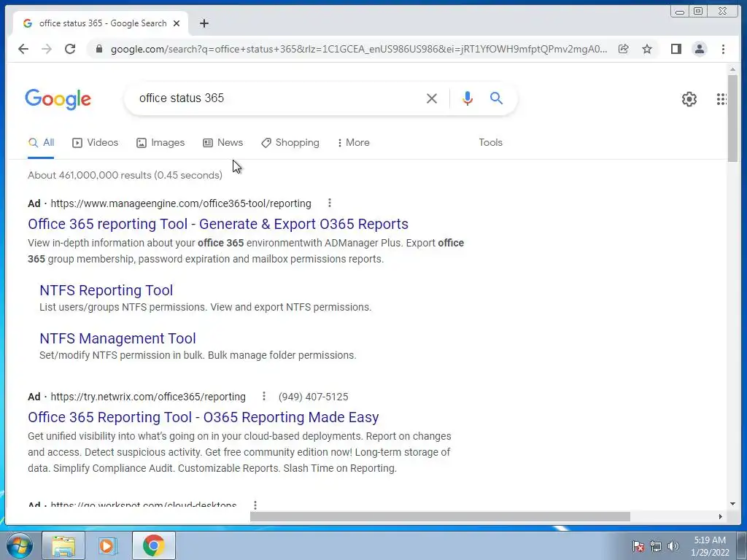This screenshot has height=560, width=747.
Task: Launch Windows Media Player from taskbar
Action: 108,545
